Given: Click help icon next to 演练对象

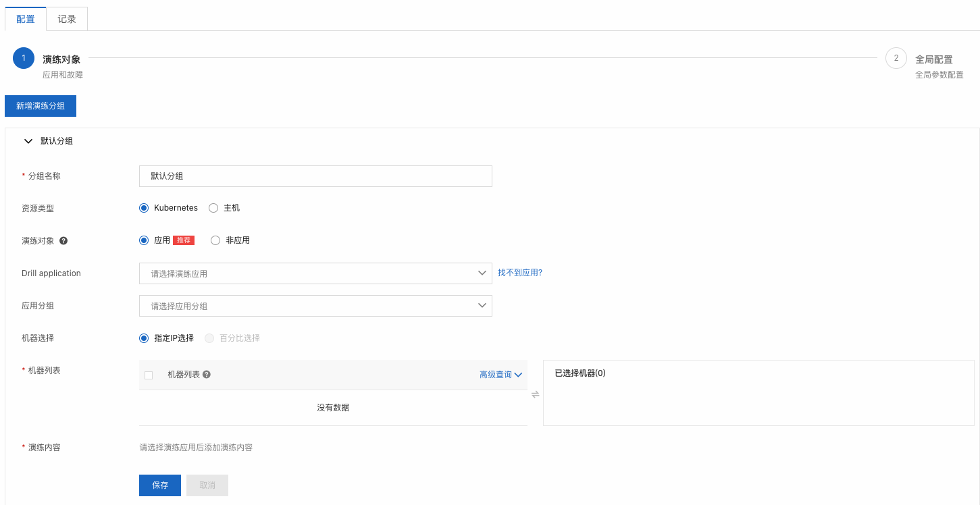Looking at the screenshot, I should point(63,240).
